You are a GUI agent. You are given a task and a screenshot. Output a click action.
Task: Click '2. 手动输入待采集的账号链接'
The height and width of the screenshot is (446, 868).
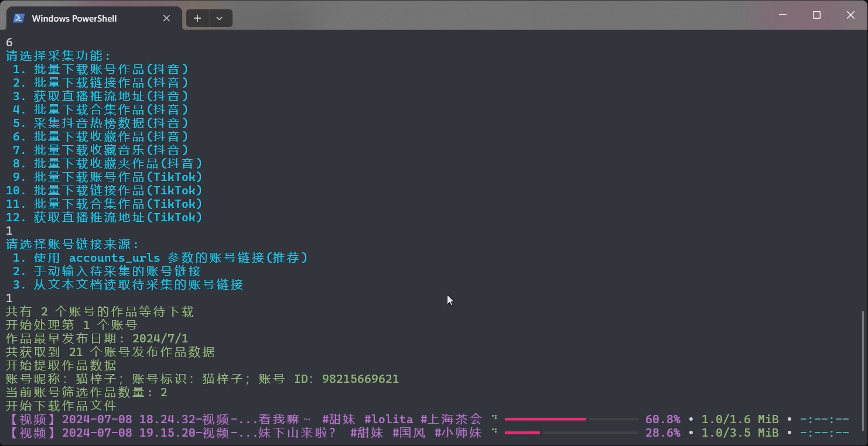[x=107, y=271]
